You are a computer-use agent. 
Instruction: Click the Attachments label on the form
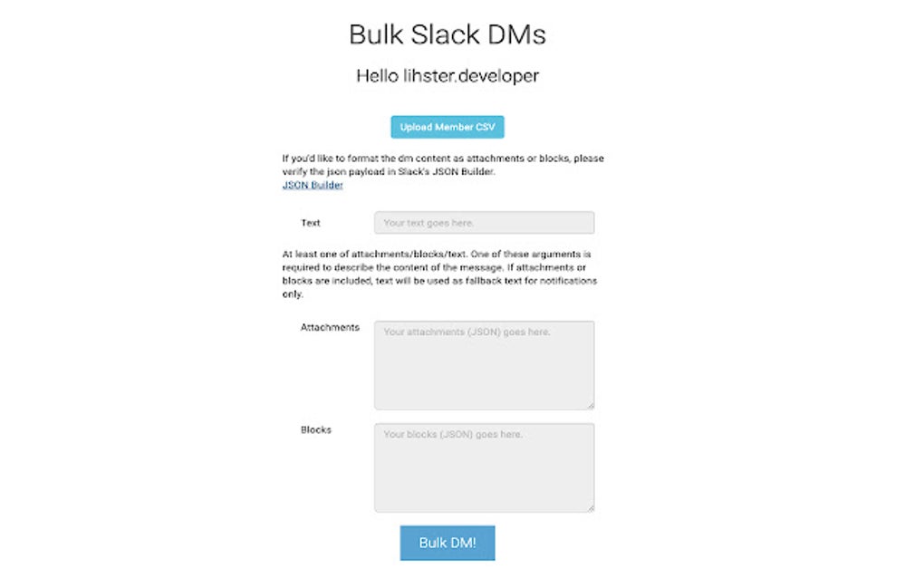330,327
